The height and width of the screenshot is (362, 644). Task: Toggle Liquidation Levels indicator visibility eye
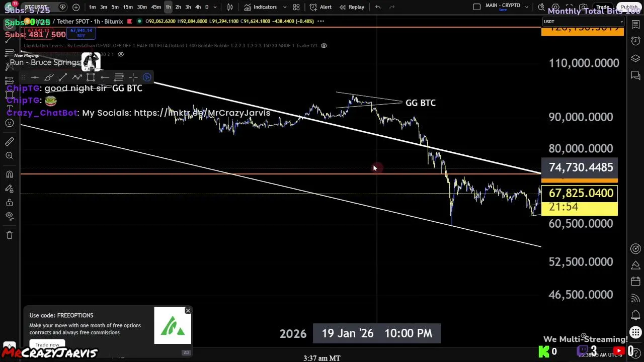[x=324, y=46]
